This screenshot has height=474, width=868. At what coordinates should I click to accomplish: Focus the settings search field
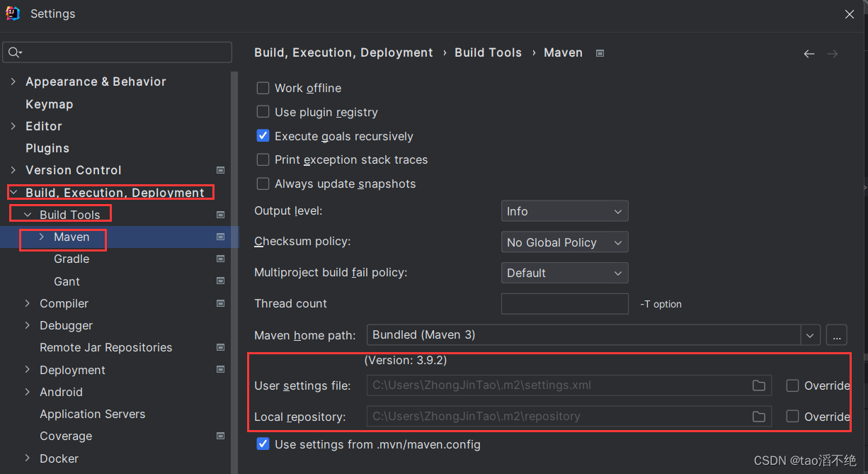click(118, 52)
